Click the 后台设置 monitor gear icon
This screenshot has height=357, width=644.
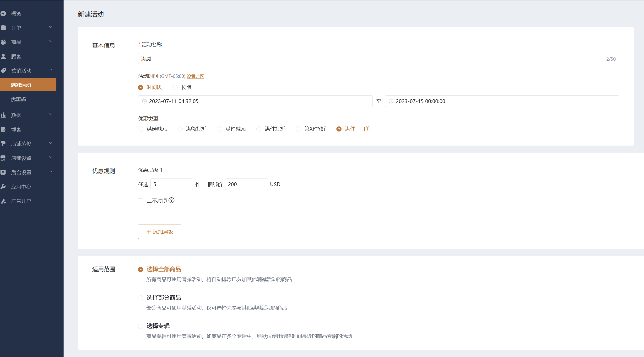pyautogui.click(x=3, y=172)
